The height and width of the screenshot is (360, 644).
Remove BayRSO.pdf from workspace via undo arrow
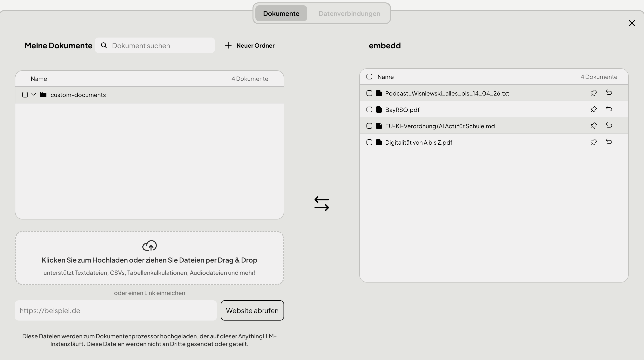[x=609, y=109]
